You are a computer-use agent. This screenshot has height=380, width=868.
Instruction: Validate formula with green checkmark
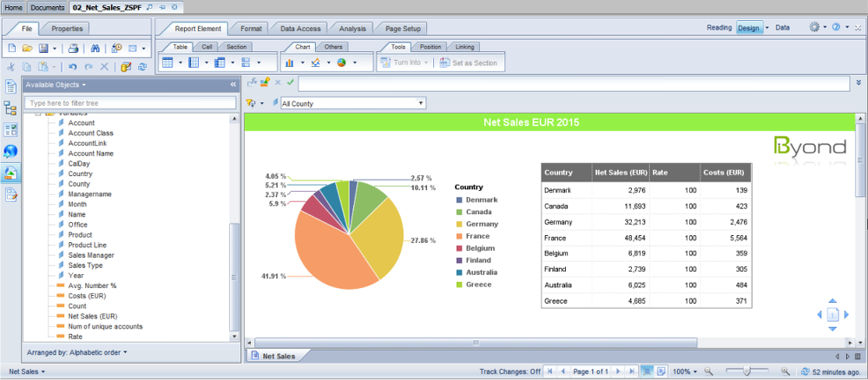pos(291,82)
